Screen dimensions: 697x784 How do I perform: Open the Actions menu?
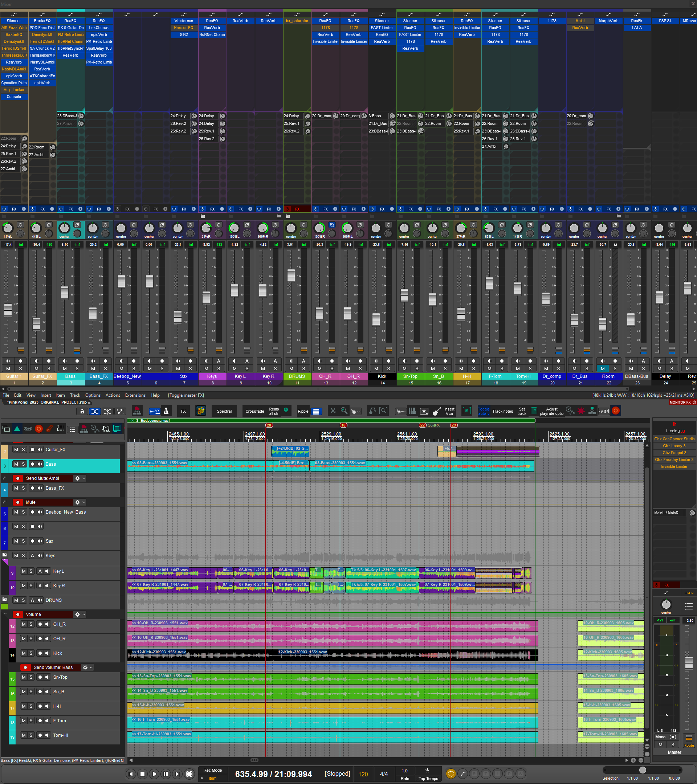[x=113, y=395]
